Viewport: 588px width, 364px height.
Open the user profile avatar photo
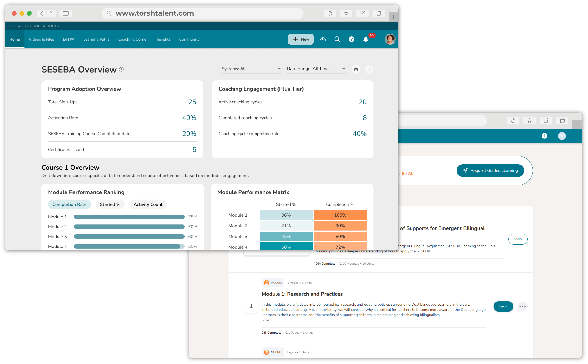tap(390, 39)
